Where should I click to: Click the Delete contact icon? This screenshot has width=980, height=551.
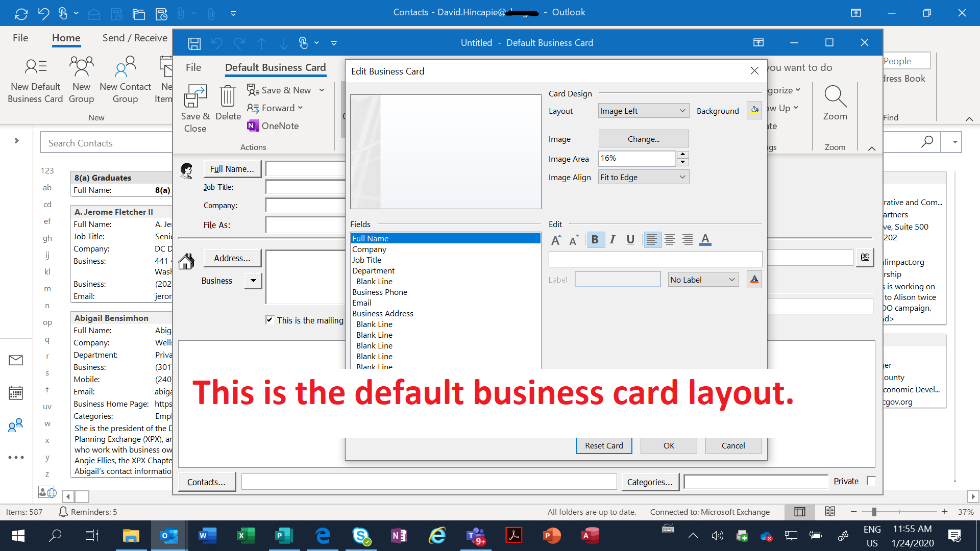click(x=228, y=103)
